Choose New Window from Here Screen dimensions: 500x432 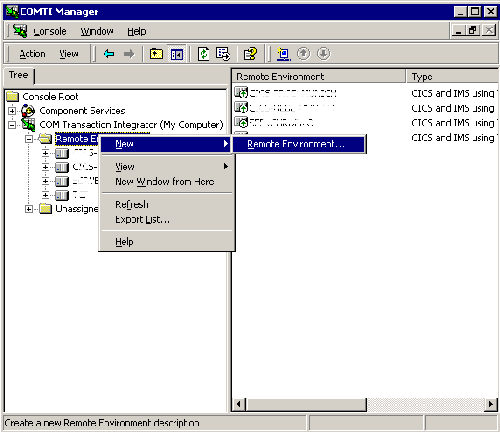click(x=166, y=182)
